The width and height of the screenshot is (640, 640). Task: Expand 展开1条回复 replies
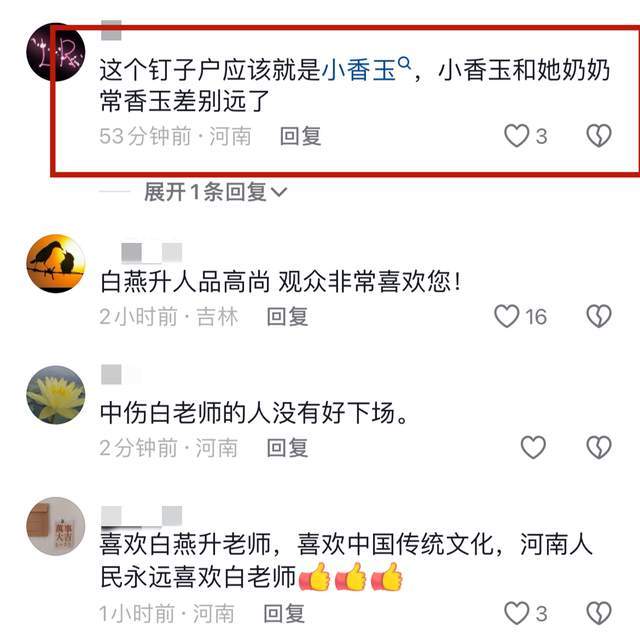(216, 192)
